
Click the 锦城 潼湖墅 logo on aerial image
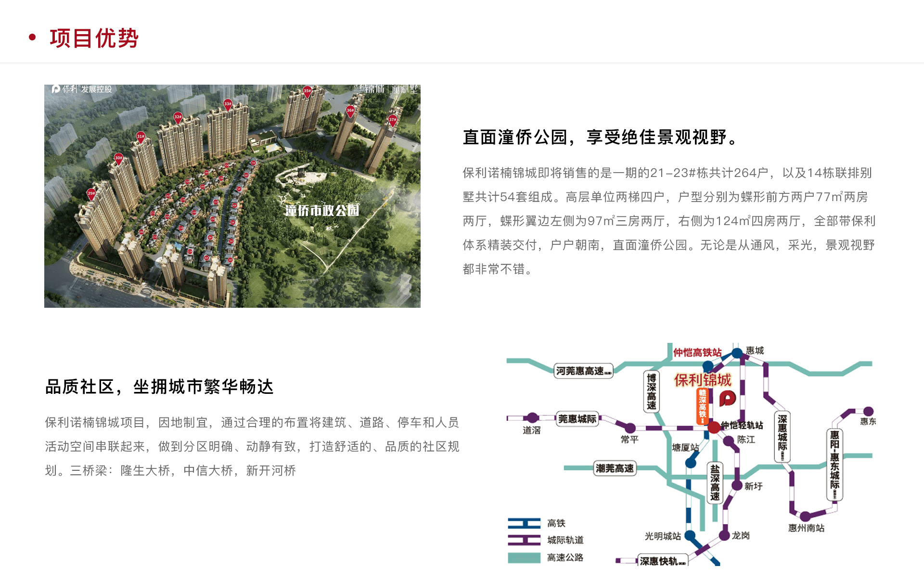point(385,89)
